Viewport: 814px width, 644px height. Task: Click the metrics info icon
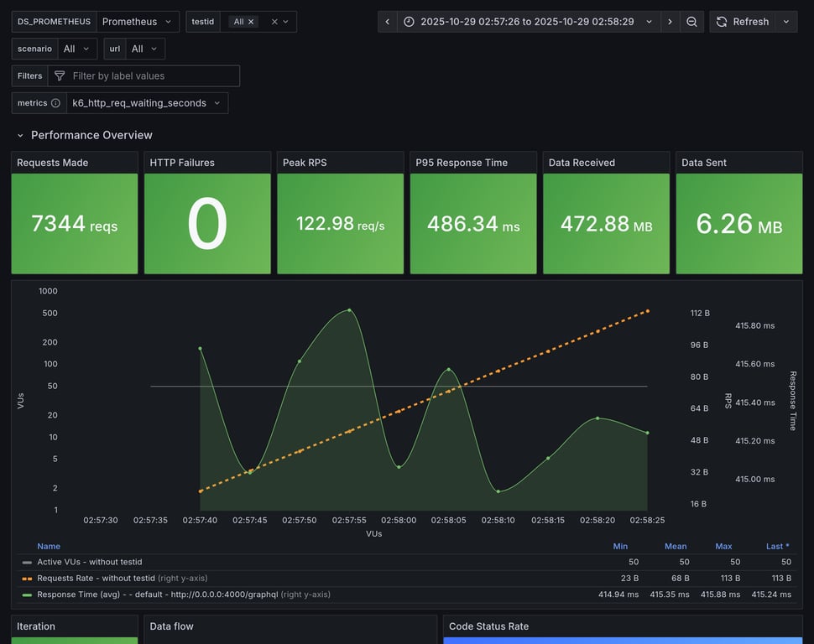click(55, 103)
